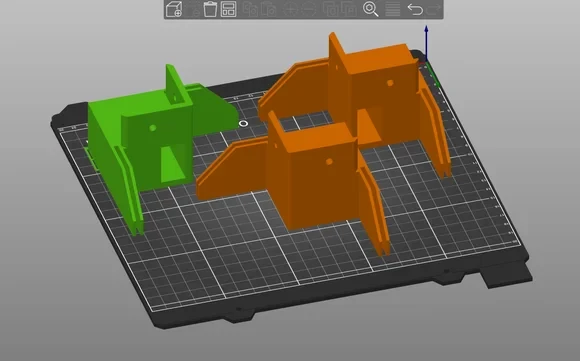Click the Add instance plus icon
This screenshot has height=361, width=580.
click(x=290, y=9)
